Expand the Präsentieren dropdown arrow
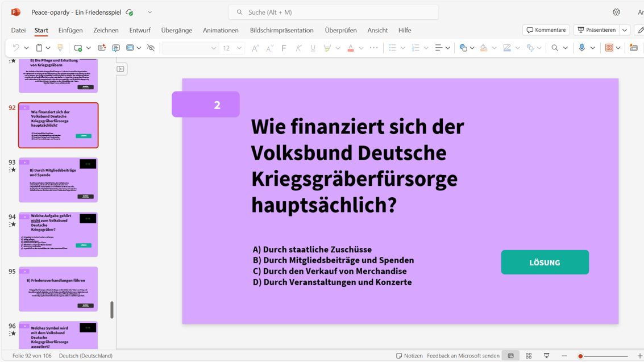 click(625, 30)
